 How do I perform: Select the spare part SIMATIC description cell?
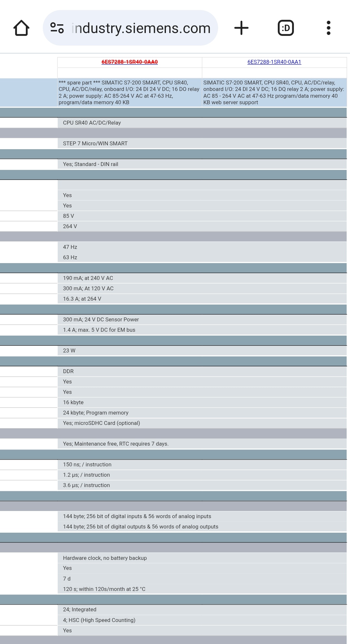click(x=130, y=93)
